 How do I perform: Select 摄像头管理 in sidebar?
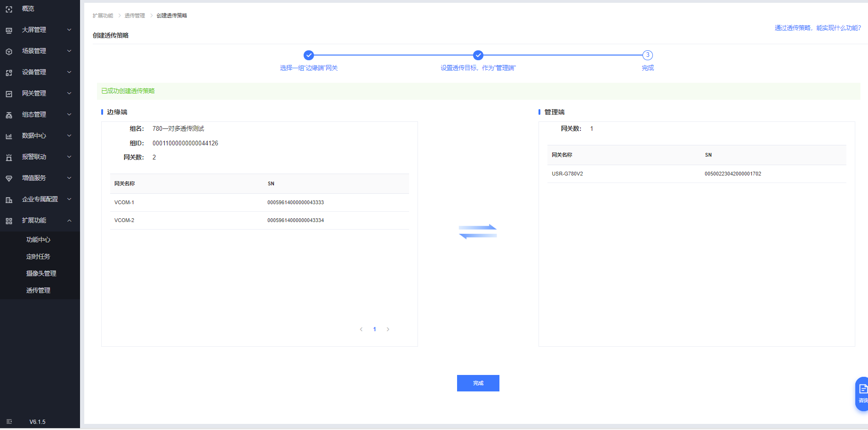(x=41, y=273)
